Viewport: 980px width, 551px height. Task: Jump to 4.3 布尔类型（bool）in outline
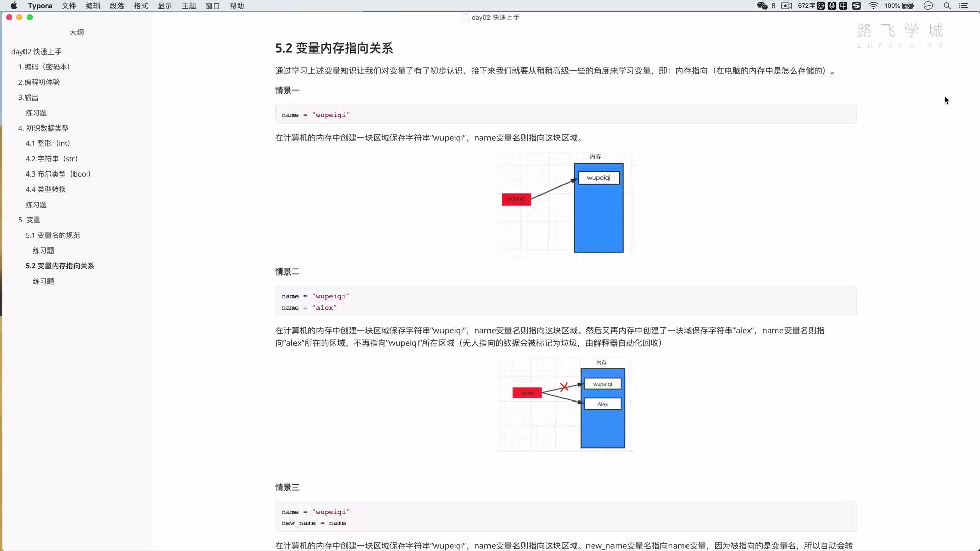point(58,174)
